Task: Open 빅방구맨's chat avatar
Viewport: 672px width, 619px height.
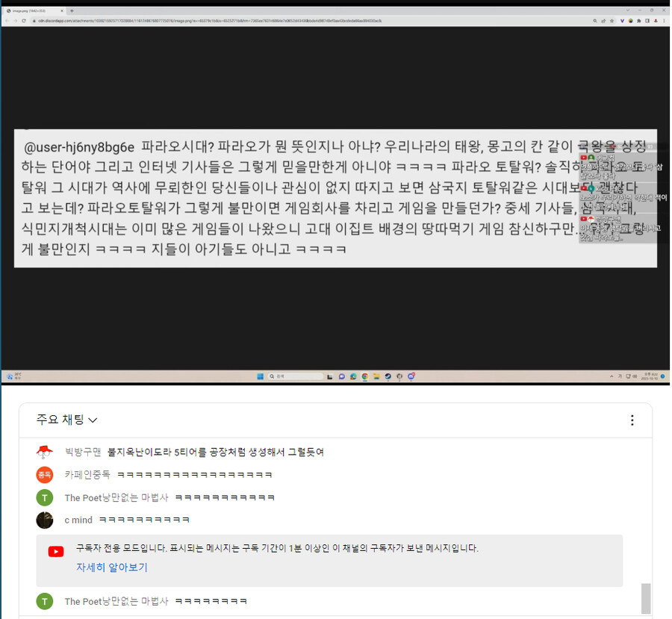Action: tap(44, 451)
